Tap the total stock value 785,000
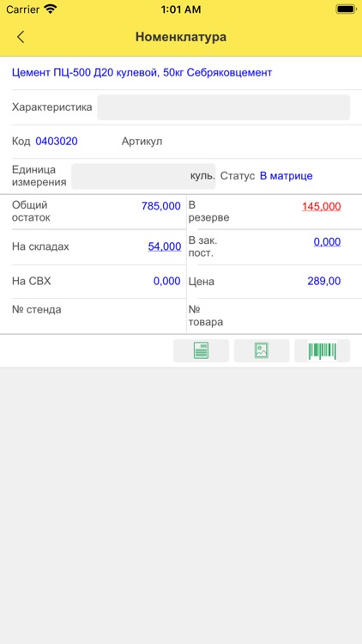 161,206
